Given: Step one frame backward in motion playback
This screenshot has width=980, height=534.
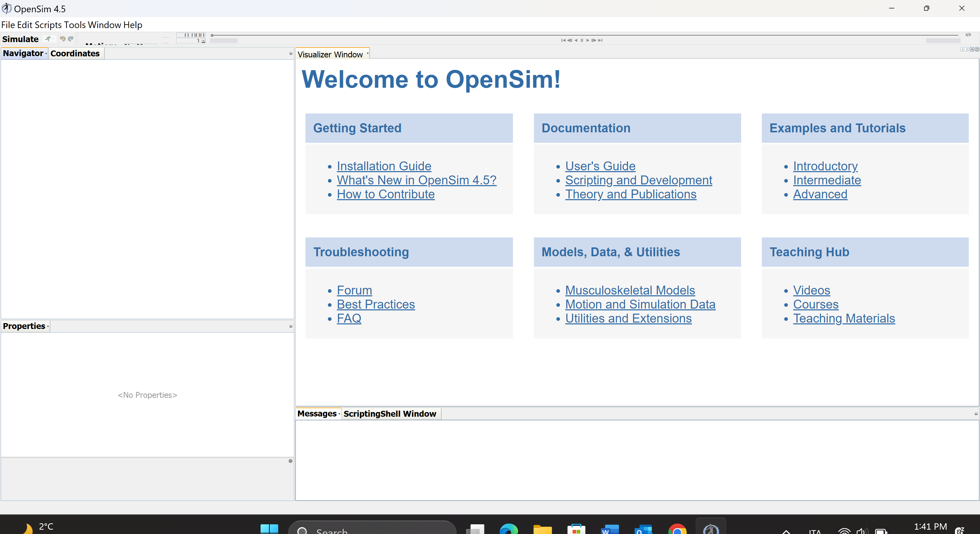Looking at the screenshot, I should (570, 40).
